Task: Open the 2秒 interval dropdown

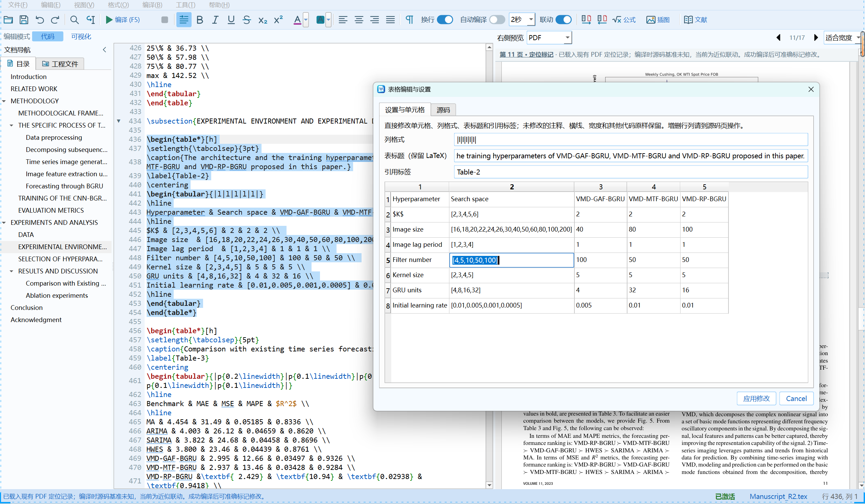Action: point(522,20)
